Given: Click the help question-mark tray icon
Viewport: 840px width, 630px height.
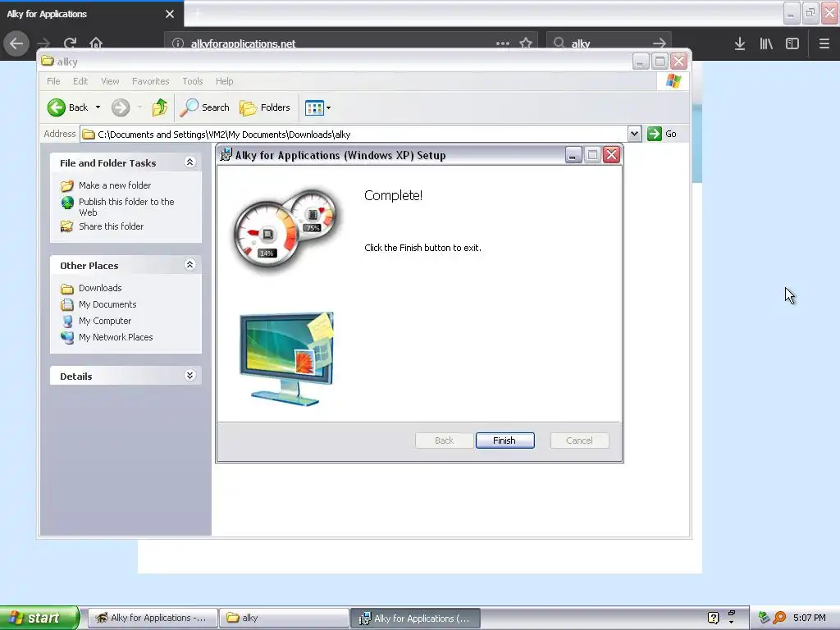Looking at the screenshot, I should tap(713, 618).
